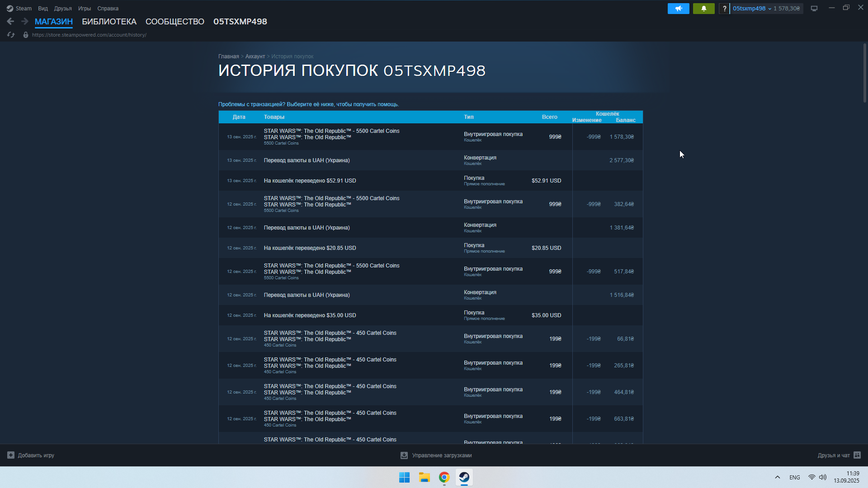Select the МАГАЗИН tab

click(x=54, y=22)
